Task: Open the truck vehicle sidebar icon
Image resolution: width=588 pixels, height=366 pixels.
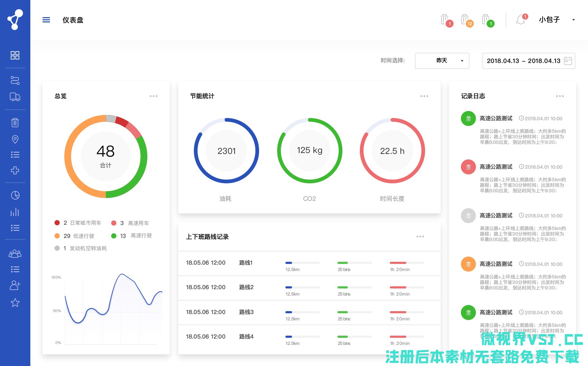Action: pos(15,97)
